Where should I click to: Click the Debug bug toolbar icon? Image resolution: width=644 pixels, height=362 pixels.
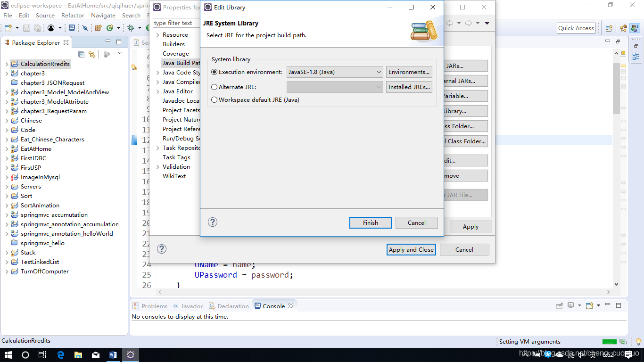click(x=131, y=28)
